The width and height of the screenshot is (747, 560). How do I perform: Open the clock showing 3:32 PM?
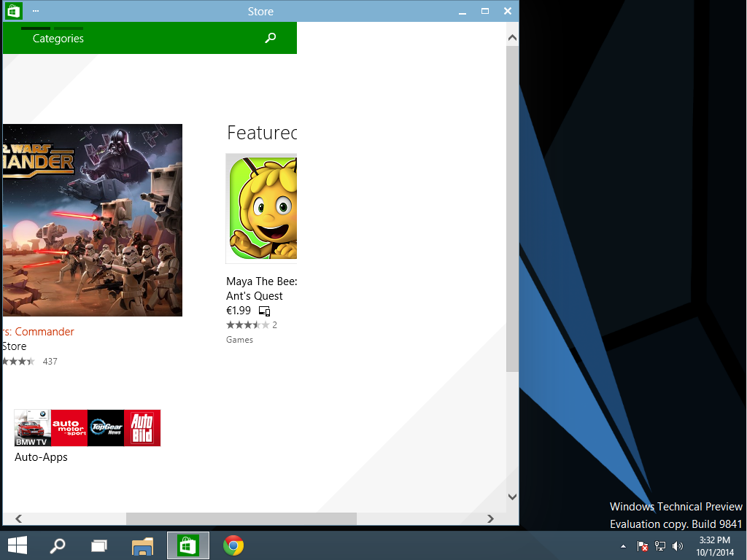pos(715,546)
